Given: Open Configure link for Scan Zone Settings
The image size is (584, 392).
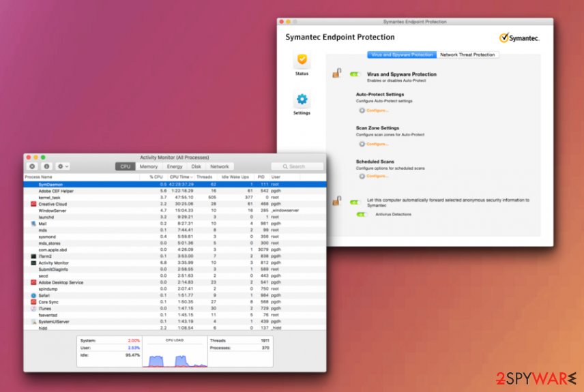Looking at the screenshot, I should pyautogui.click(x=377, y=144).
